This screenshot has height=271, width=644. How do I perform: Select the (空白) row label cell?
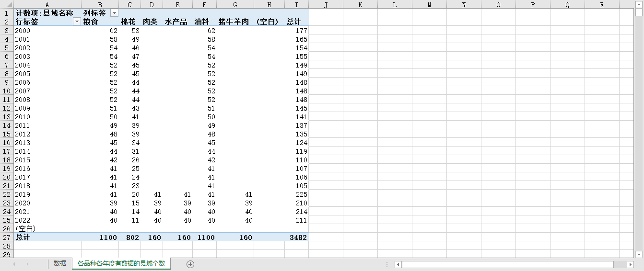click(47, 228)
